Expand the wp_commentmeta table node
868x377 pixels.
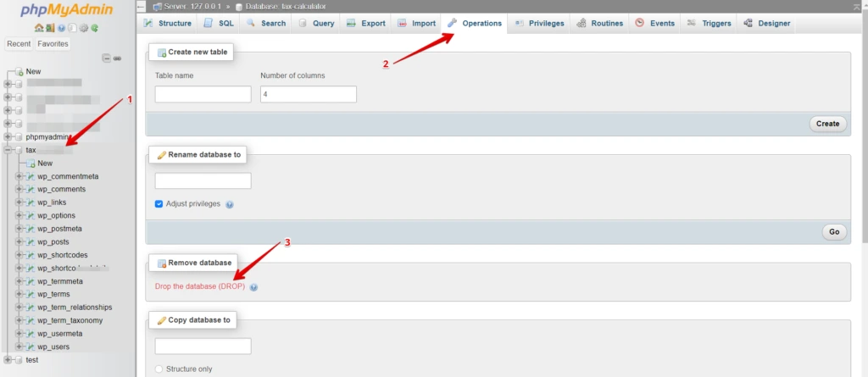click(19, 176)
